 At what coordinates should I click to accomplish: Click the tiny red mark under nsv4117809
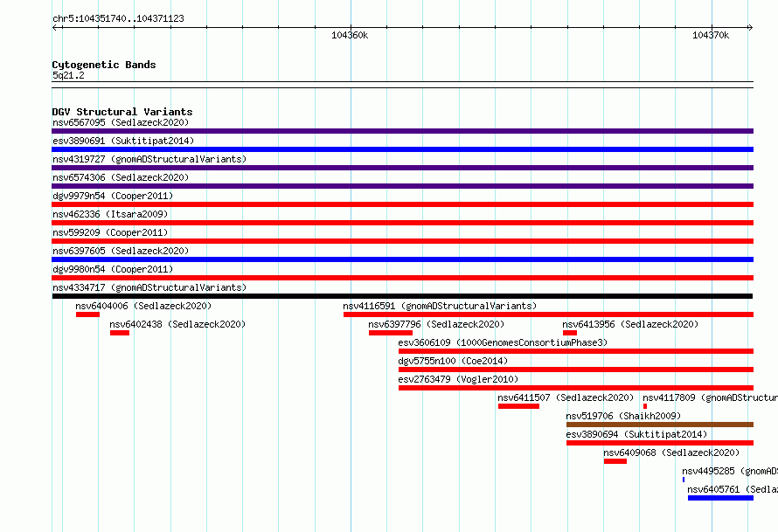[x=645, y=406]
